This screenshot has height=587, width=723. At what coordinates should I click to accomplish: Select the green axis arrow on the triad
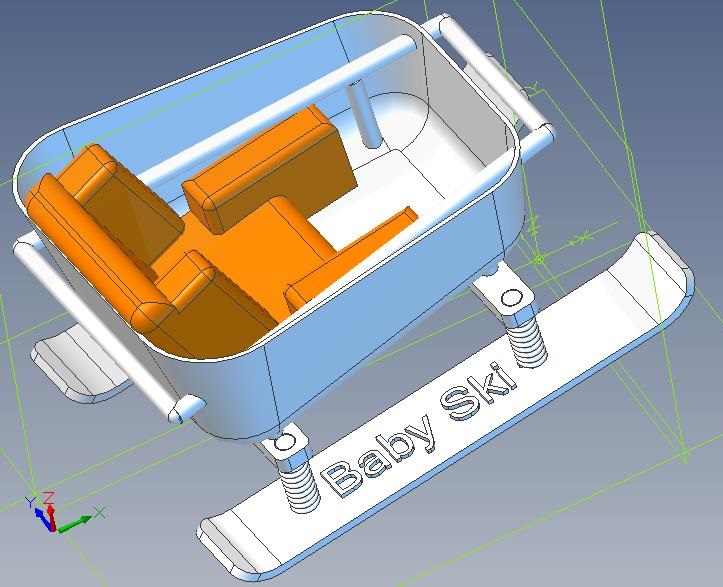tap(82, 518)
